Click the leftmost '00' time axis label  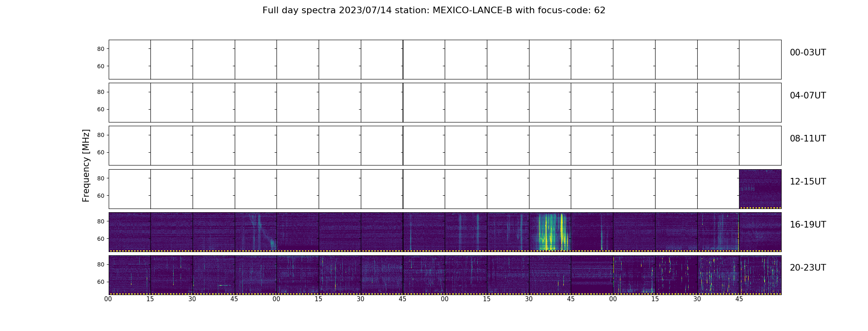108,299
